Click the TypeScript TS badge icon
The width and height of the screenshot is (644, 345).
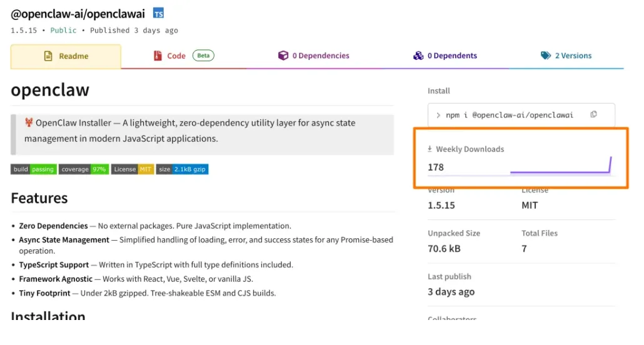[159, 13]
